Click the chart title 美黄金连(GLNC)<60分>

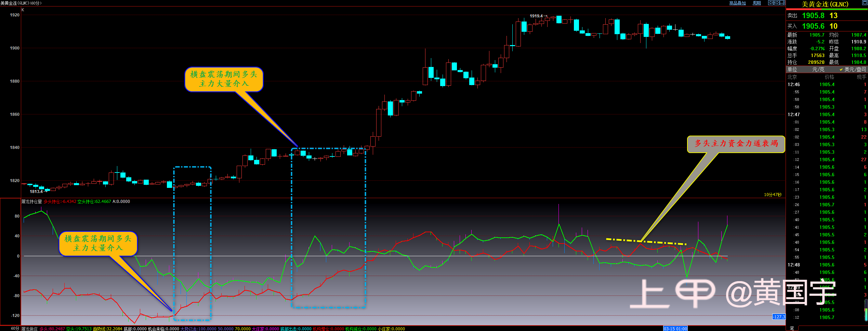pyautogui.click(x=21, y=3)
